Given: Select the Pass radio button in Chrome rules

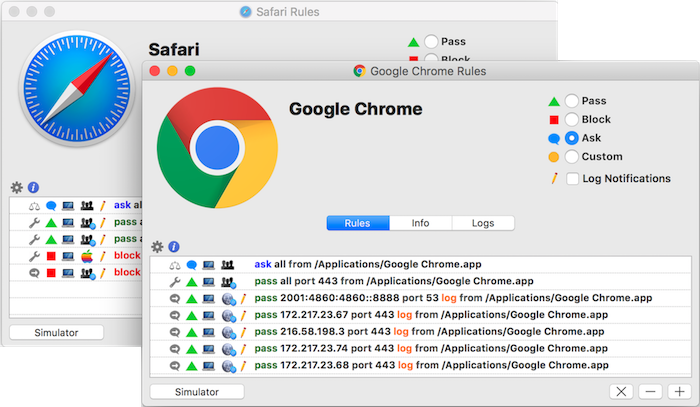Looking at the screenshot, I should 571,101.
